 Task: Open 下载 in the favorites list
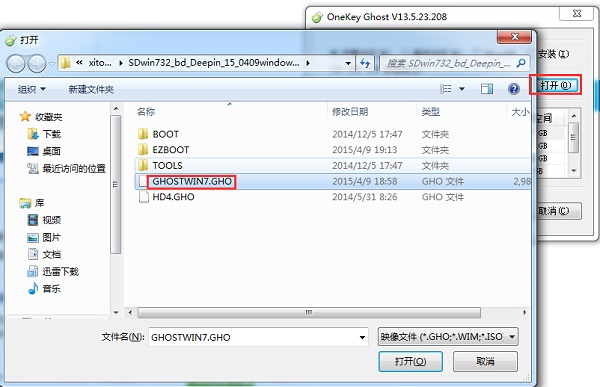pyautogui.click(x=52, y=134)
